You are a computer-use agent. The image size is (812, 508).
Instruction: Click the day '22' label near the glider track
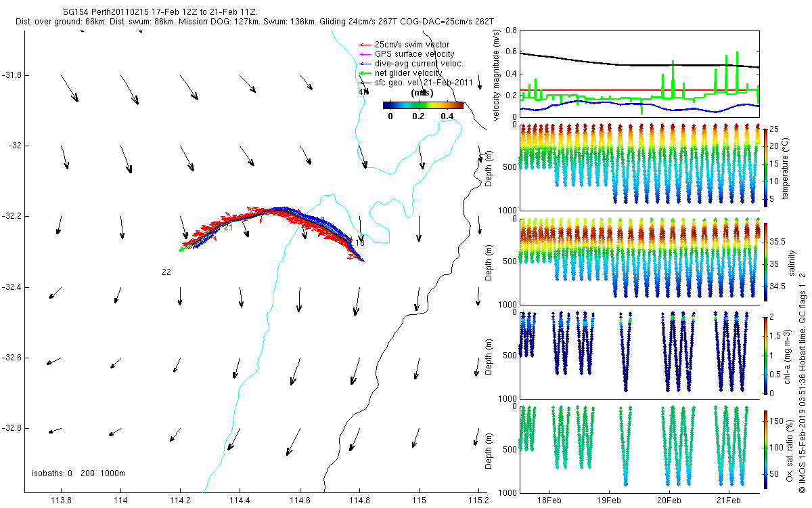tap(166, 272)
